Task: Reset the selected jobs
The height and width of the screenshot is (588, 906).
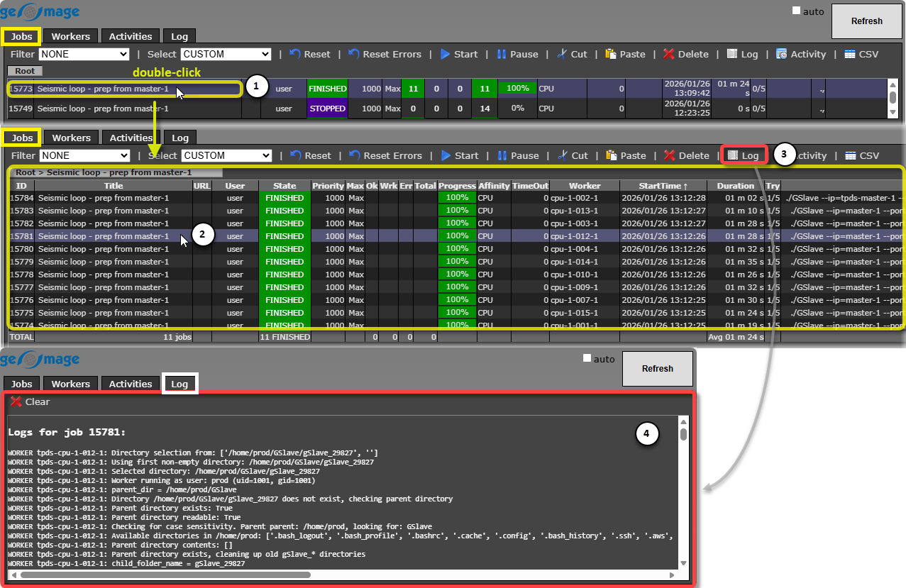Action: click(310, 54)
